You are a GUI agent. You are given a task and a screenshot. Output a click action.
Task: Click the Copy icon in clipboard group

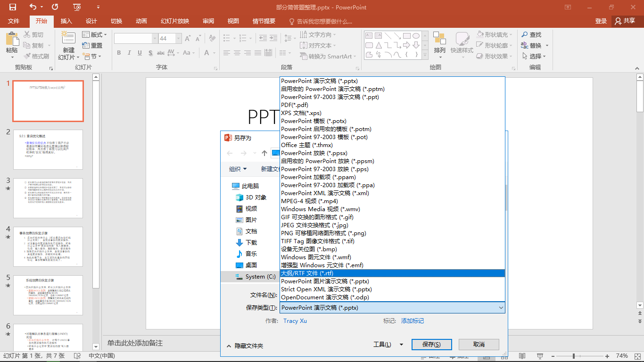click(x=27, y=45)
